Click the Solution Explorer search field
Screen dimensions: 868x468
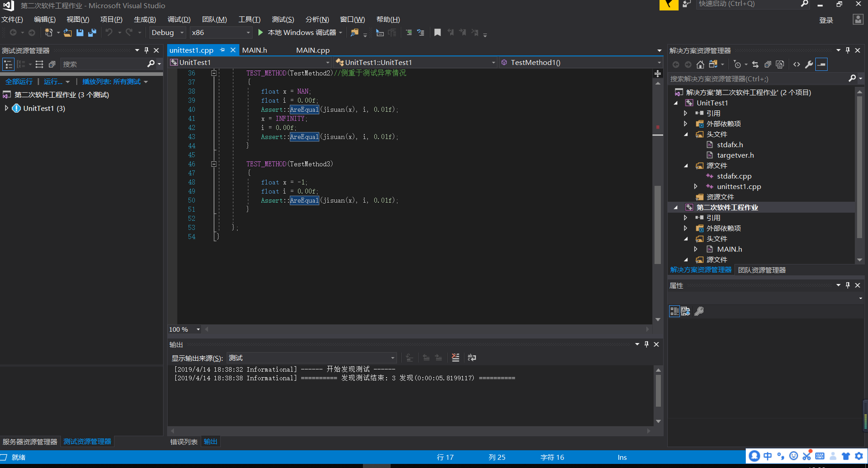click(x=758, y=79)
